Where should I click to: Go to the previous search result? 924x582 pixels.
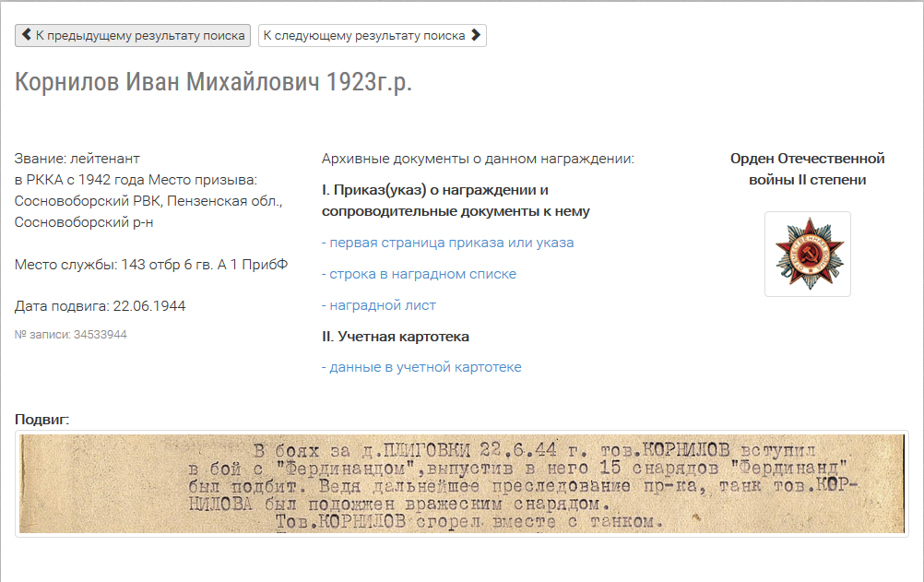click(x=132, y=36)
